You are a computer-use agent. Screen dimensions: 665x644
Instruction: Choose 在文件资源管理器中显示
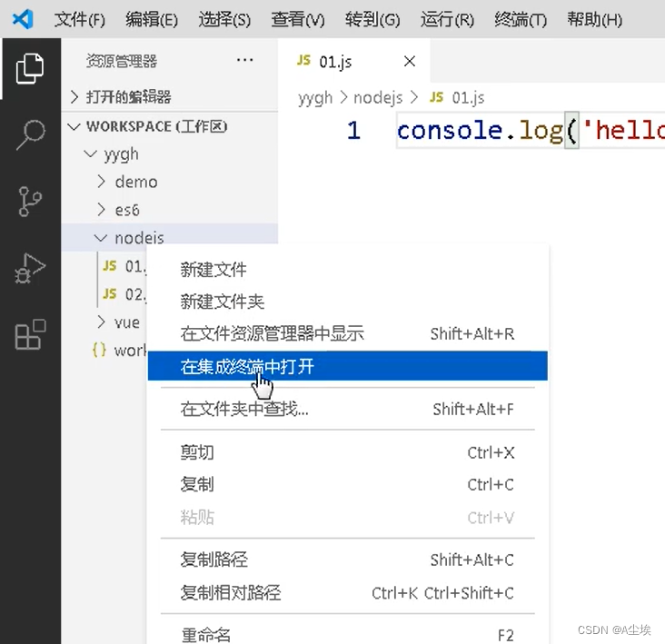tap(348, 333)
